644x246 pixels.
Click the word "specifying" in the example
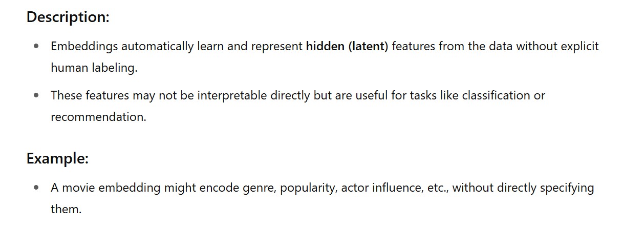pyautogui.click(x=566, y=188)
